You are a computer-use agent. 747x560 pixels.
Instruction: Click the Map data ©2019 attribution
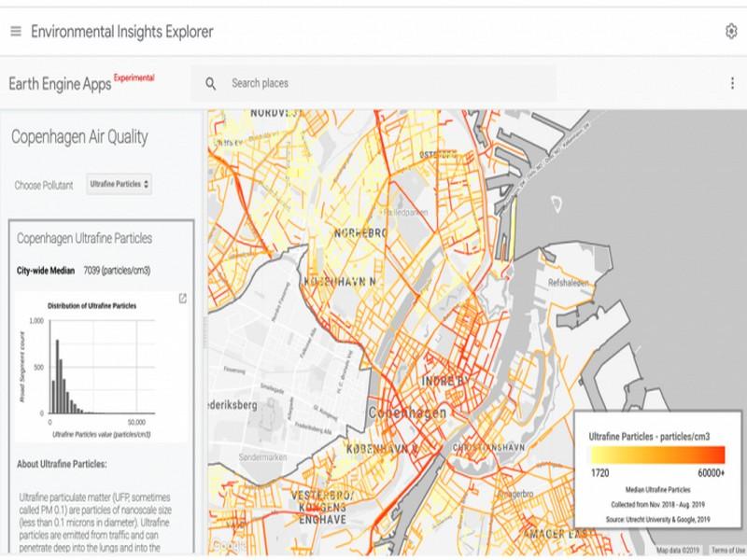[678, 551]
